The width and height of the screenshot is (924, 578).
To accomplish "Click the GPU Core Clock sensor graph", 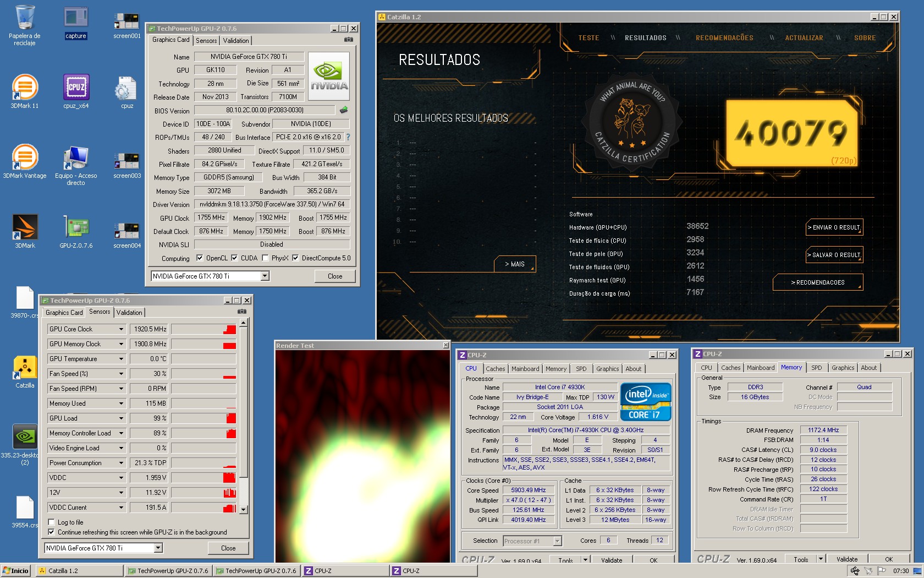I will (x=204, y=329).
